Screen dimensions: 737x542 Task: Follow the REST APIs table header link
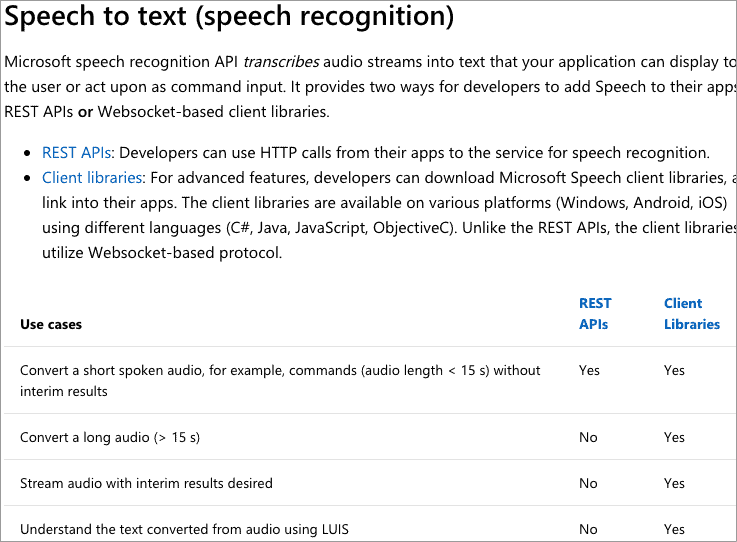click(x=595, y=314)
